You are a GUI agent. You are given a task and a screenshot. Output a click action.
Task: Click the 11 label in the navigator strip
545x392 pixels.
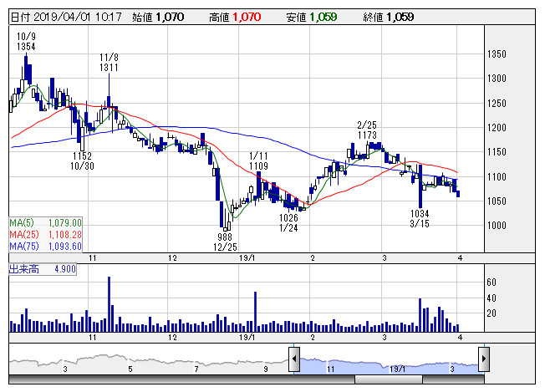coord(330,369)
